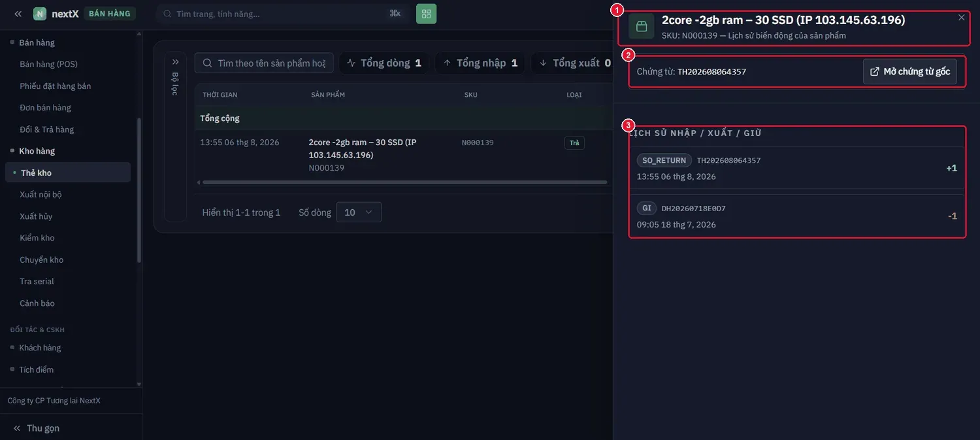
Task: Click the -1 quantity in history list
Action: click(953, 216)
